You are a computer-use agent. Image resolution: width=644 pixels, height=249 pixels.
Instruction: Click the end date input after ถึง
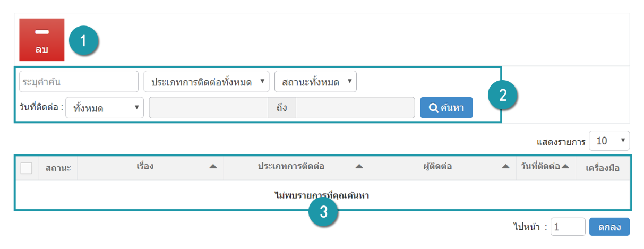tap(355, 108)
